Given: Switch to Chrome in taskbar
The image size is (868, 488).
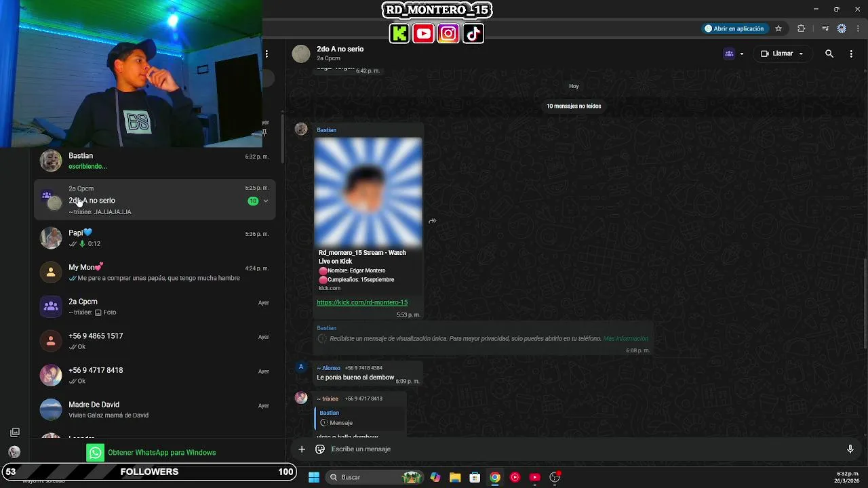Looking at the screenshot, I should coord(495,477).
